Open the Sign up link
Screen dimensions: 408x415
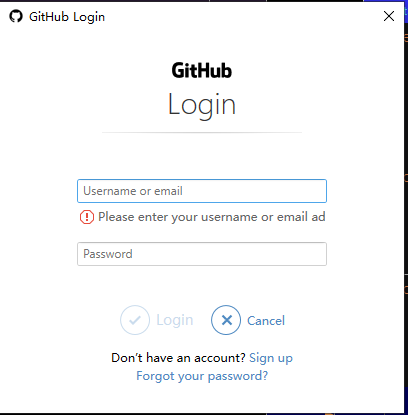pyautogui.click(x=271, y=358)
